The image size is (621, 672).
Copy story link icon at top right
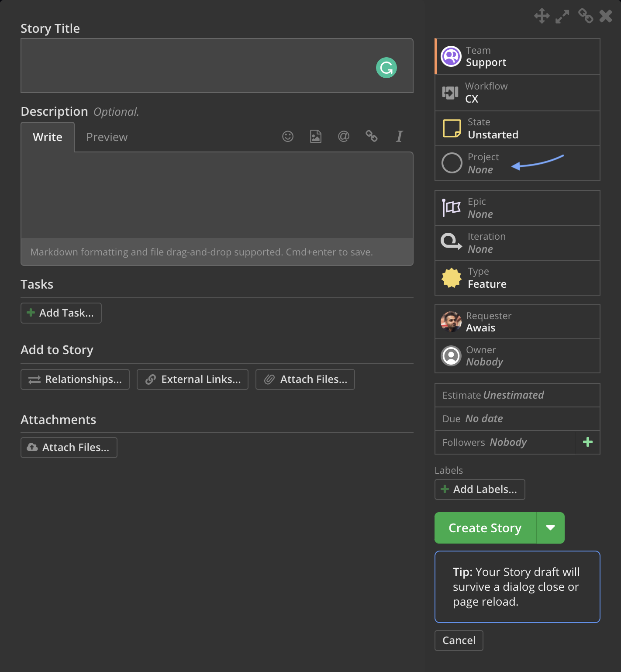(586, 16)
